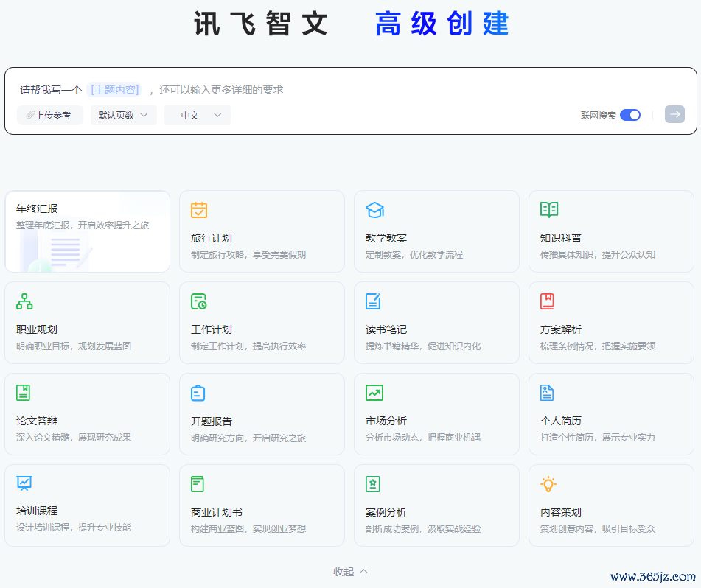This screenshot has width=701, height=588.
Task: Click description 明确研究方向，开启研究之旅
Action: (248, 438)
